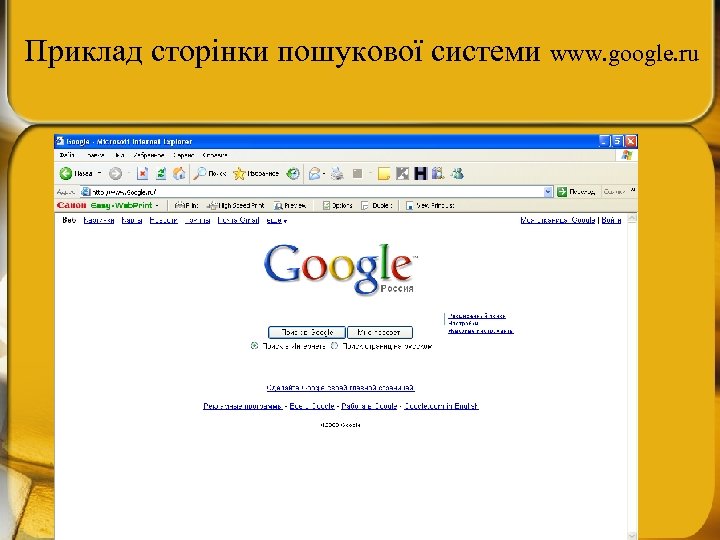Open the Google.com in English link
Screen dimensions: 720x540
point(441,406)
